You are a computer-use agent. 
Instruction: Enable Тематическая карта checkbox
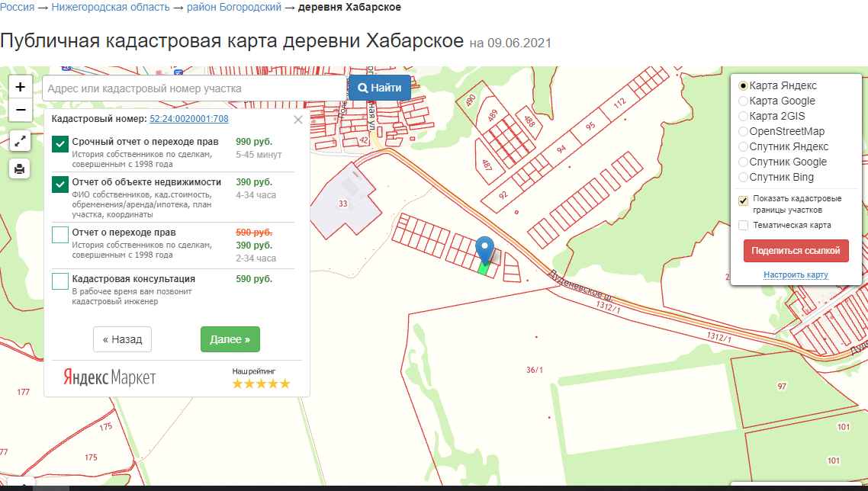point(744,225)
